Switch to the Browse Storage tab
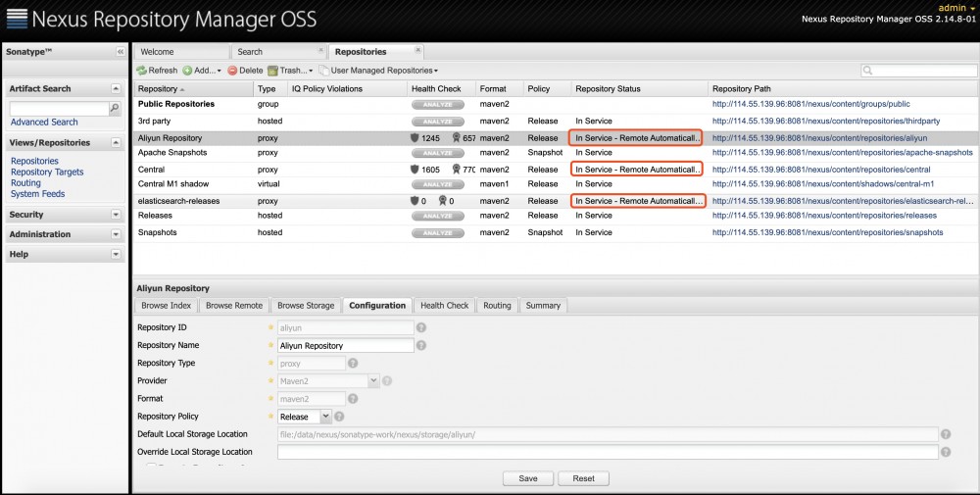 click(305, 306)
